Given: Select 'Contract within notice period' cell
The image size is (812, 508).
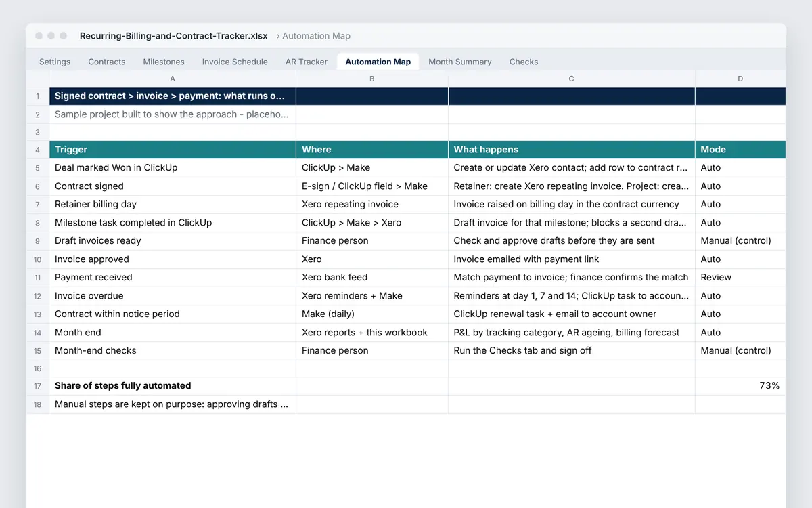Looking at the screenshot, I should [173, 314].
